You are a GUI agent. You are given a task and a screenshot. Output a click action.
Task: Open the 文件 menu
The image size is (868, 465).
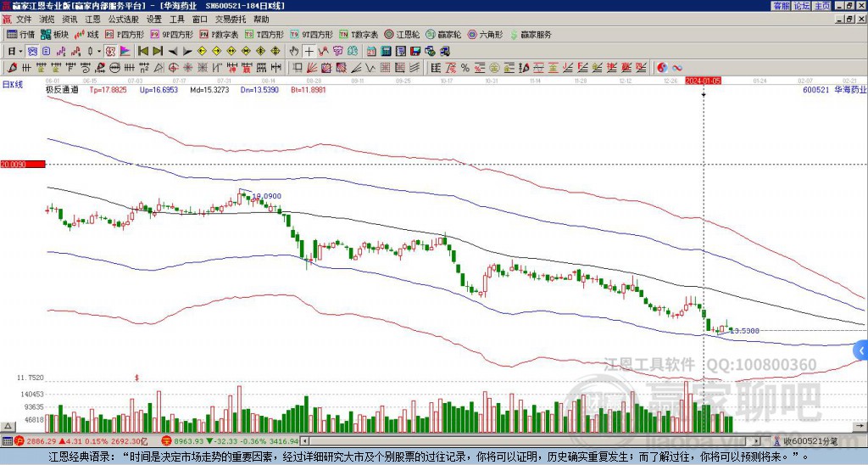[x=24, y=20]
